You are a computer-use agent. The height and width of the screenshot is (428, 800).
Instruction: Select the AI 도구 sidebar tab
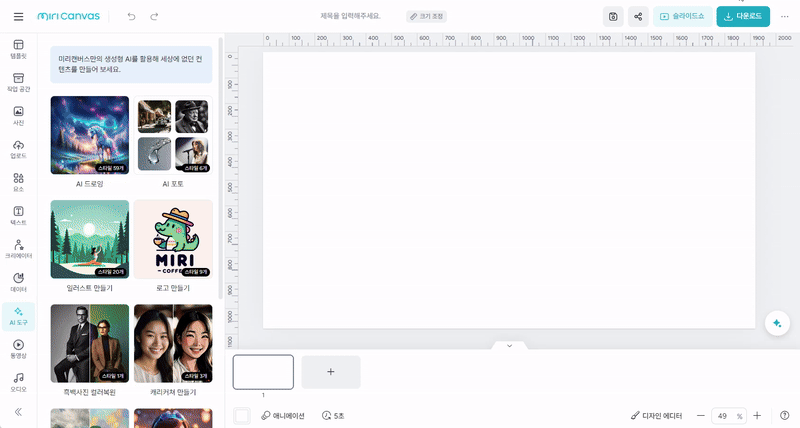tap(18, 316)
